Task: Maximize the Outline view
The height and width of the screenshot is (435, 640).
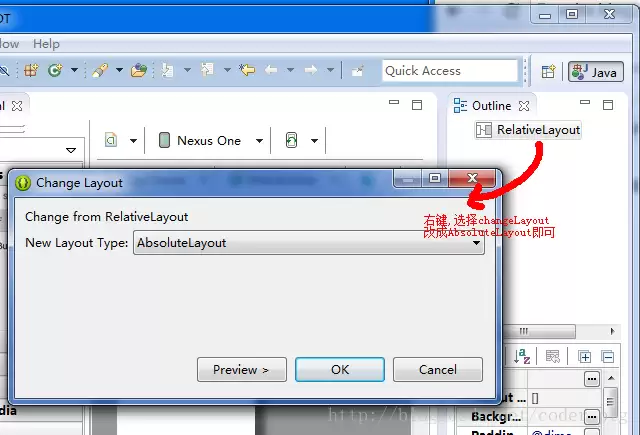Action: coord(608,105)
